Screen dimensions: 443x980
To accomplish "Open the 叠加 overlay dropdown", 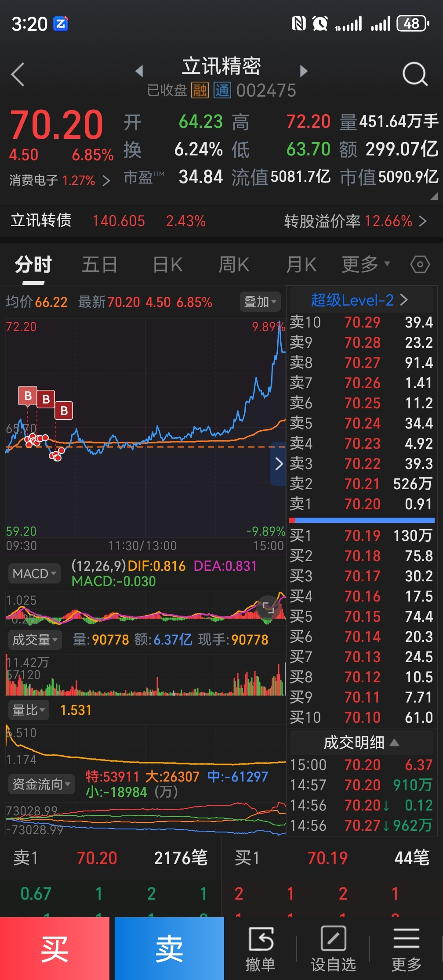I will (x=260, y=302).
